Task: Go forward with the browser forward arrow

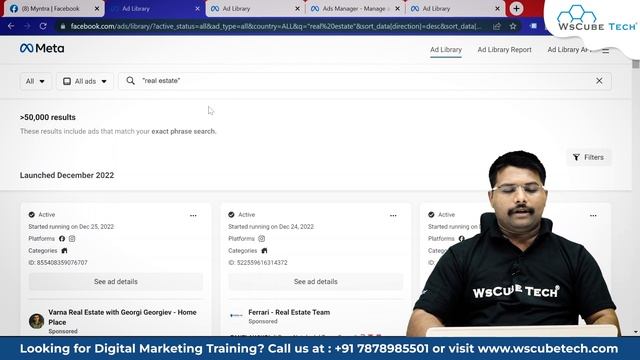Action: coord(27,26)
